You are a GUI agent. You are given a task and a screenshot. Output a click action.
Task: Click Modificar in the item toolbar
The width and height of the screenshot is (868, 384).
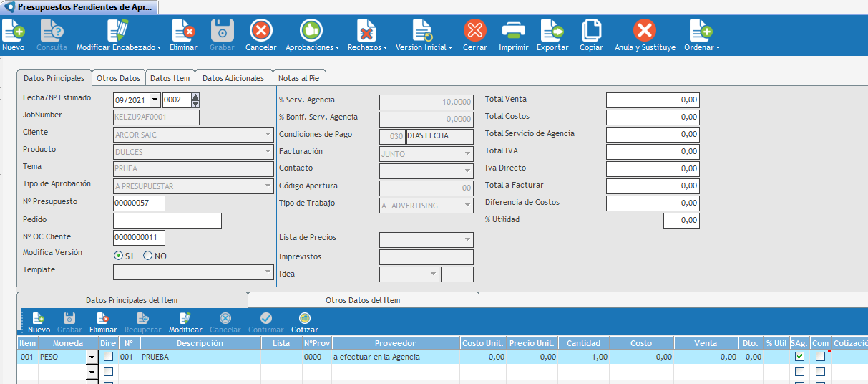tap(185, 323)
